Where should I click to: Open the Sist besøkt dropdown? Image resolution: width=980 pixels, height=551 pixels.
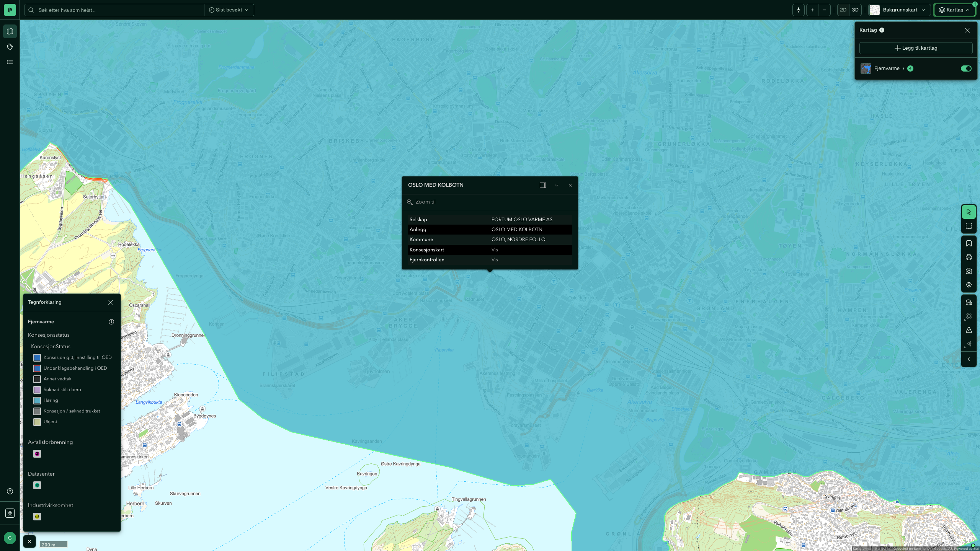(229, 10)
